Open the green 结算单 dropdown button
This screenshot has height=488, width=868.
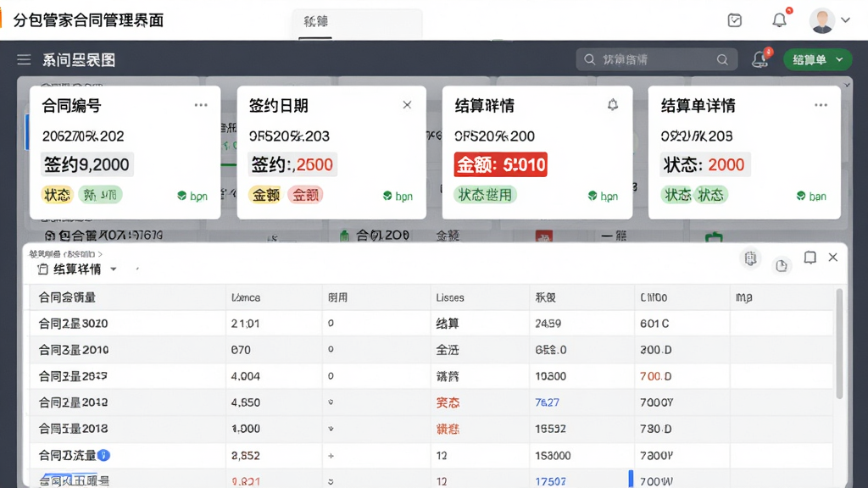(818, 60)
